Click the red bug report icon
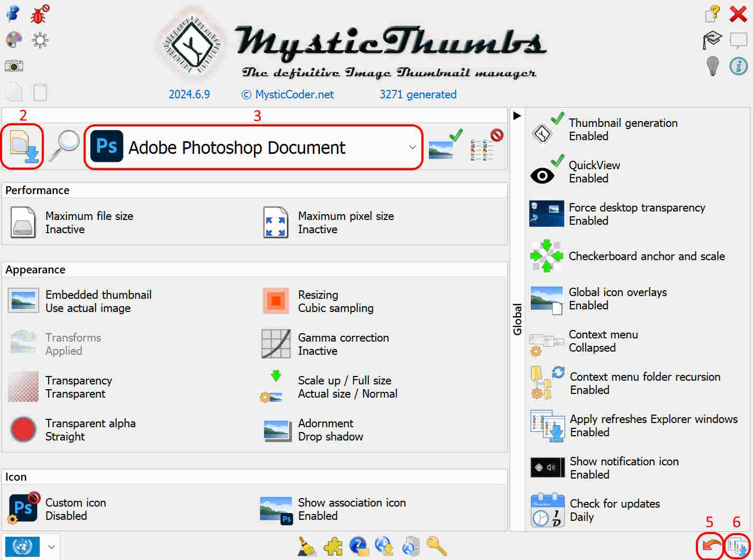The image size is (753, 560). pos(40,14)
